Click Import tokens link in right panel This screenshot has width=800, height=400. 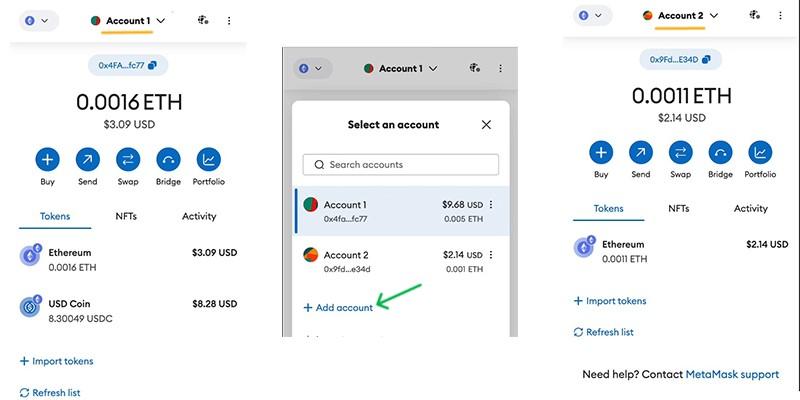pos(610,301)
